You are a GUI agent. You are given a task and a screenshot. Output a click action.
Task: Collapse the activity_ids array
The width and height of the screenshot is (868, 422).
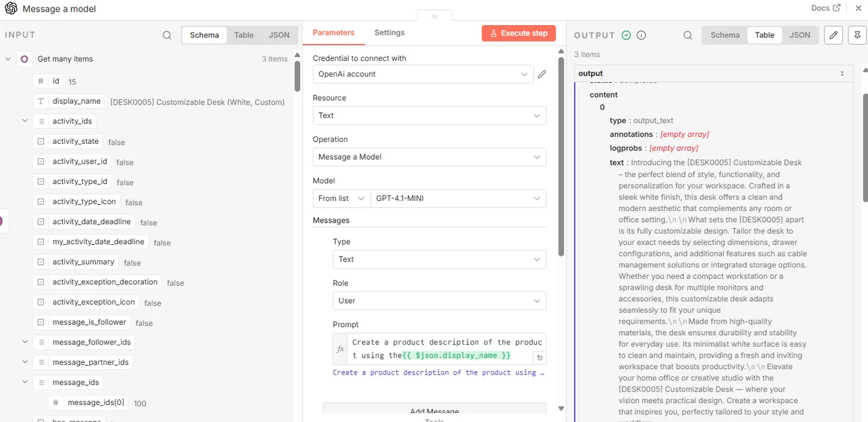[x=25, y=121]
